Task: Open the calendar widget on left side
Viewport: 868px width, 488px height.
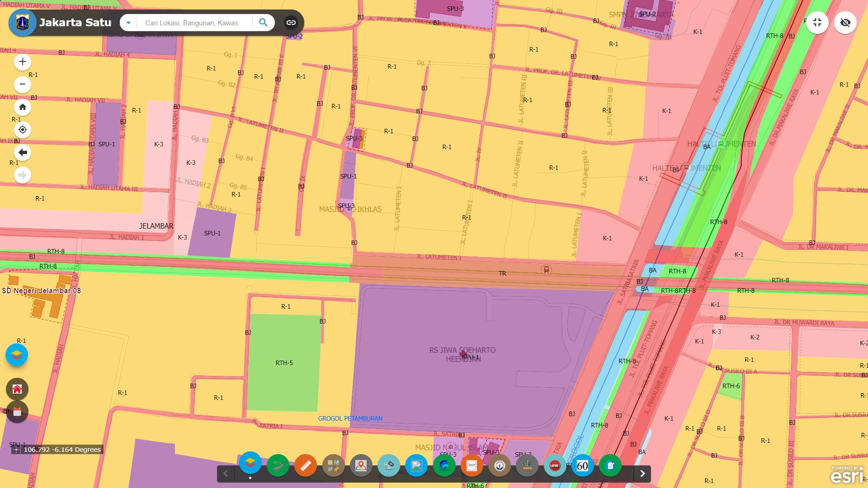Action: (17, 412)
